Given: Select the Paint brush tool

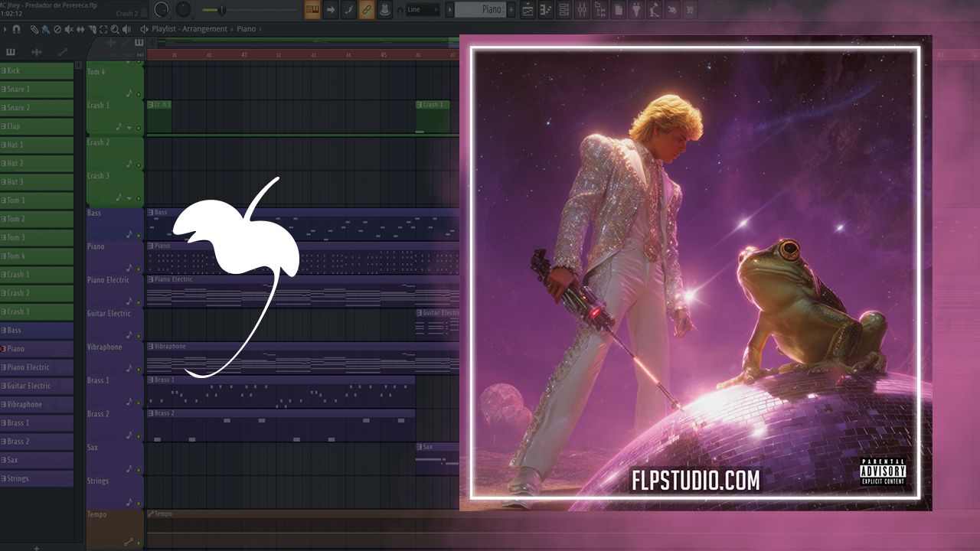Looking at the screenshot, I should point(46,29).
